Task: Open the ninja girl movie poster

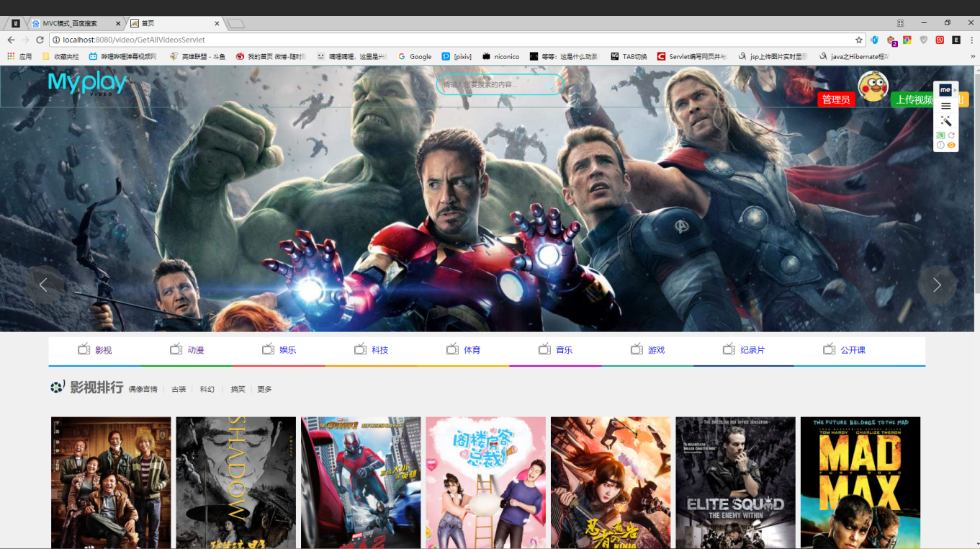Action: [x=611, y=483]
